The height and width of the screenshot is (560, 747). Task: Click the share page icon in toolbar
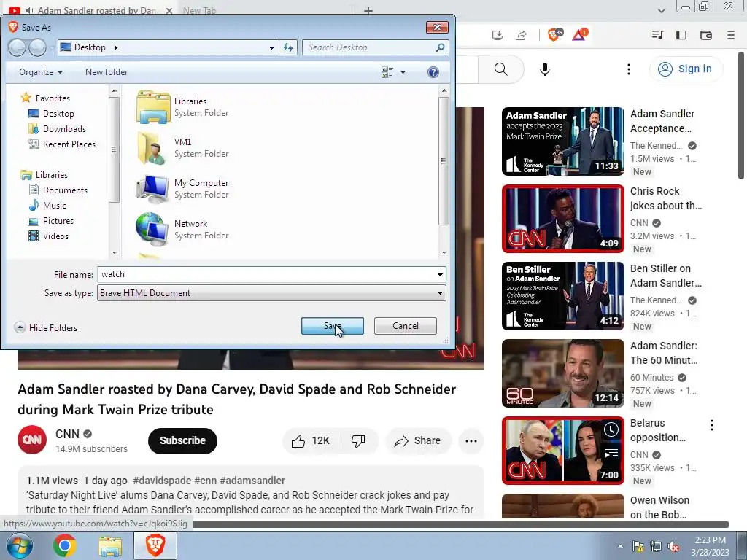click(x=521, y=35)
